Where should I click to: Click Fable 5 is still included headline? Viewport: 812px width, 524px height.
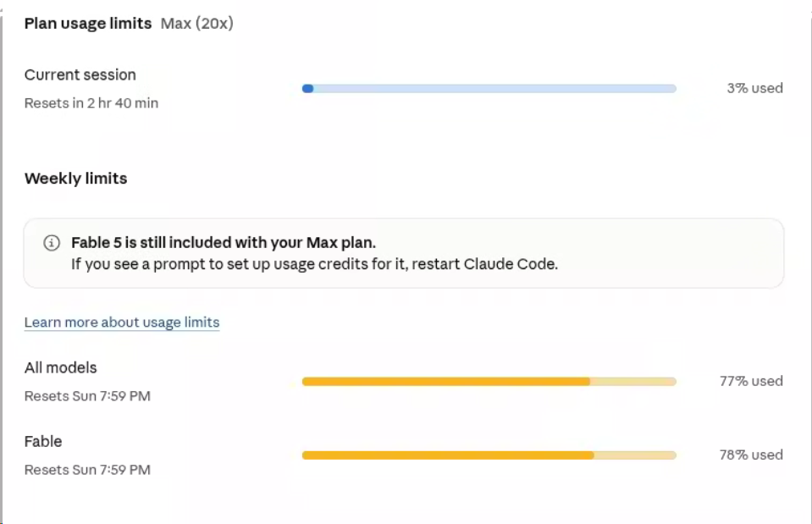tap(224, 242)
